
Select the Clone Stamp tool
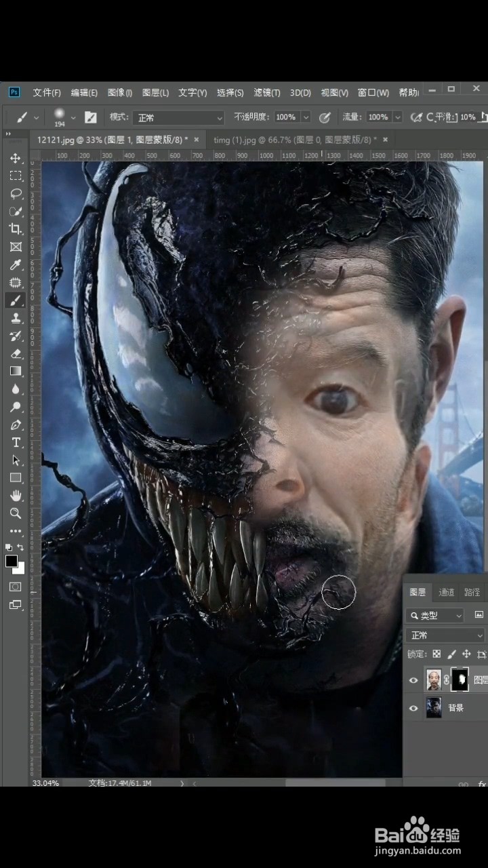pyautogui.click(x=16, y=318)
